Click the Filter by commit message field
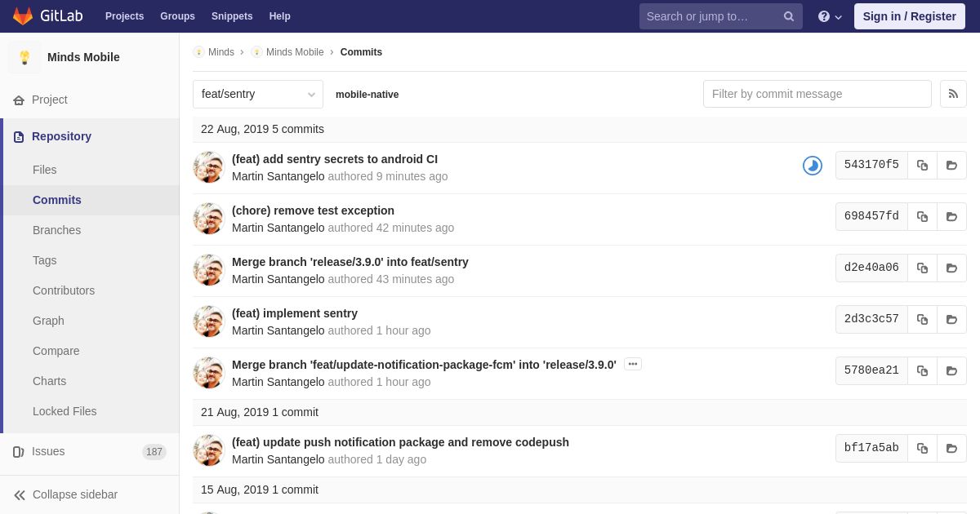This screenshot has width=980, height=514. point(817,94)
